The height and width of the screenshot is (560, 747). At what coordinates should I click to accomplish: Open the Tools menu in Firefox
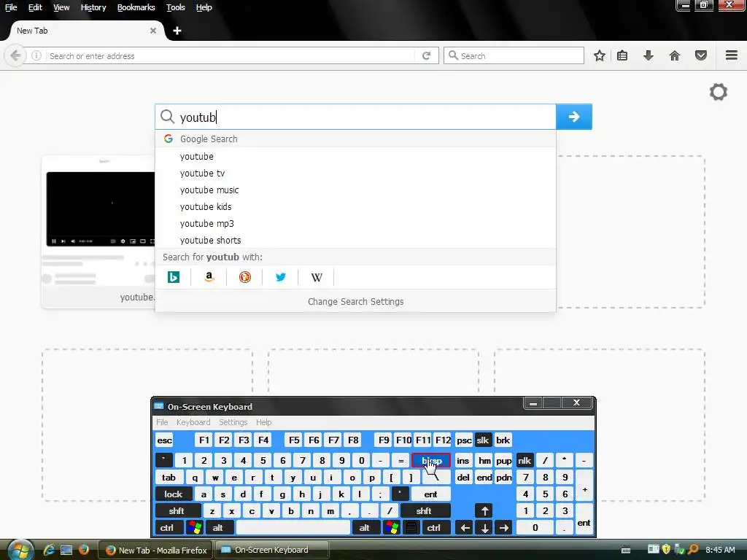175,7
